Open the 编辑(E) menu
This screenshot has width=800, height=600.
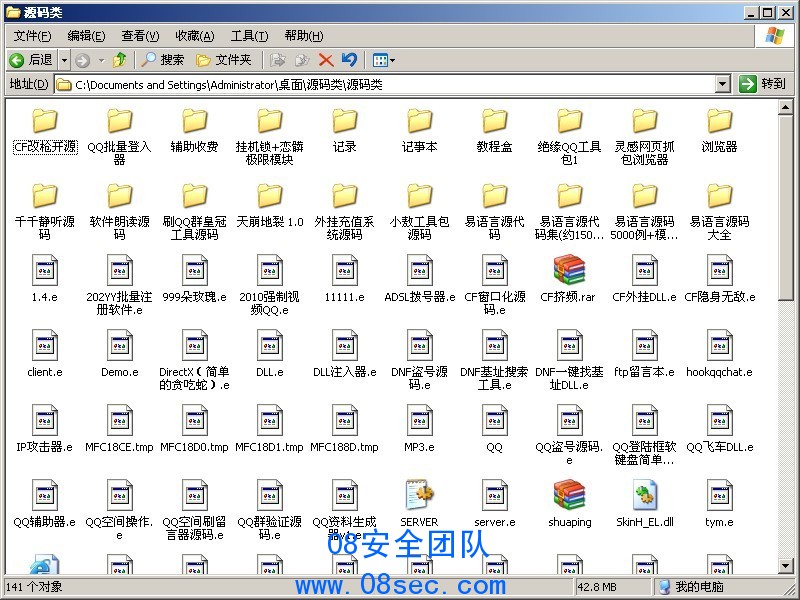point(86,36)
